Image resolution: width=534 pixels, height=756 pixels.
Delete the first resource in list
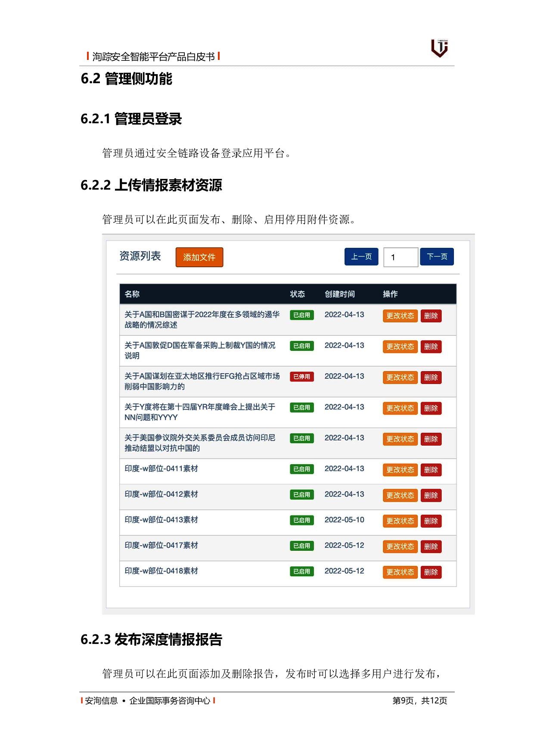pos(431,316)
